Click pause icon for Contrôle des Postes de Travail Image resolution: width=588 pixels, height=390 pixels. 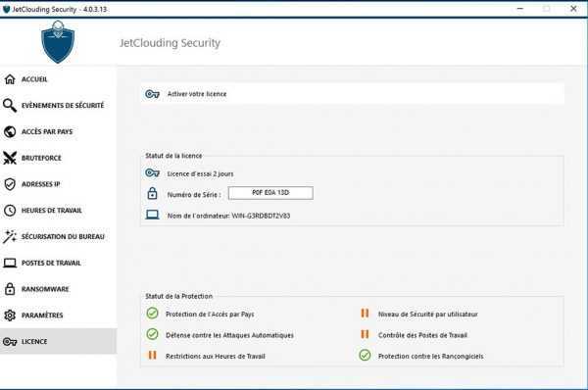365,334
